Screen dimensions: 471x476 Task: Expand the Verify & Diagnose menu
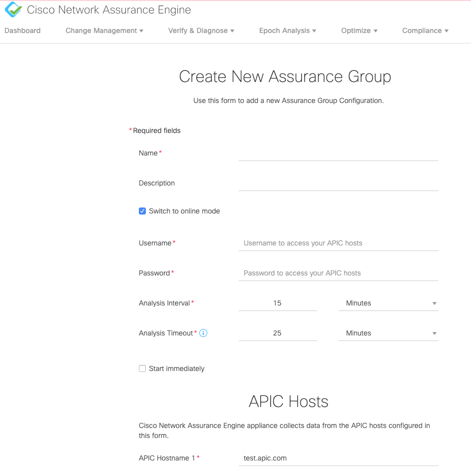click(x=201, y=30)
